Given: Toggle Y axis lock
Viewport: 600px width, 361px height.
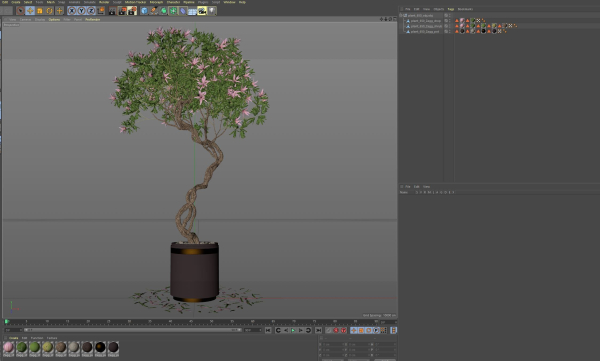Looking at the screenshot, I should tap(81, 11).
